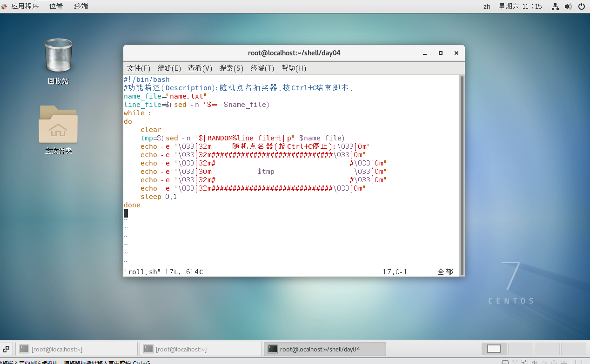Click the zh input method indicator
The image size is (590, 364).
click(x=487, y=7)
